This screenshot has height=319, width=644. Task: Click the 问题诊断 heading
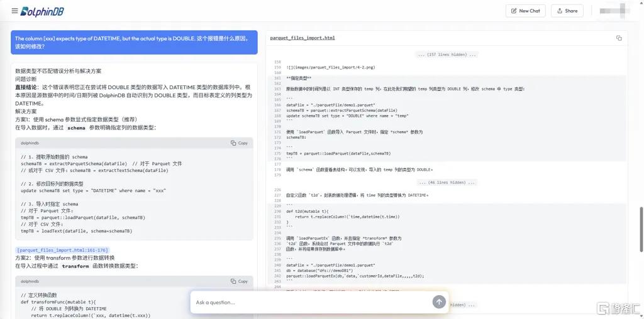tap(26, 78)
